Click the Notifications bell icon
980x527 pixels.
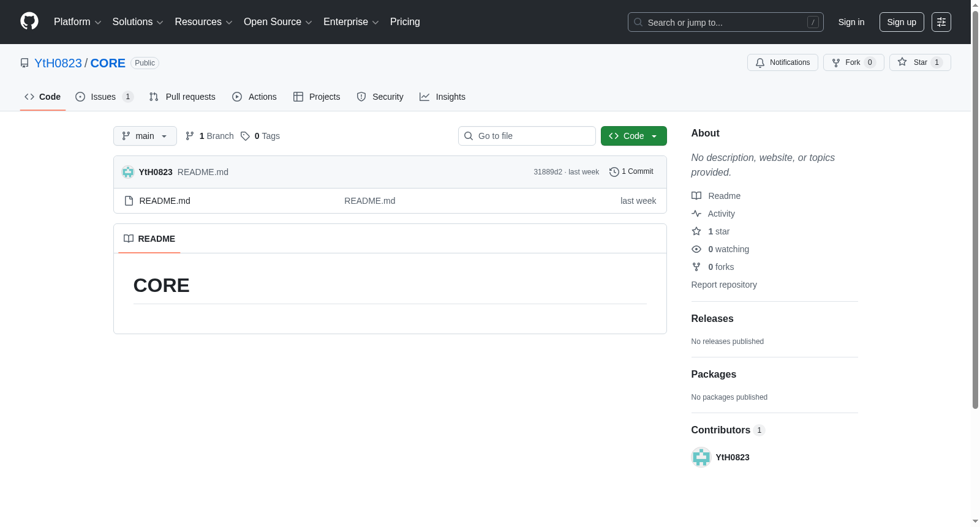(760, 62)
